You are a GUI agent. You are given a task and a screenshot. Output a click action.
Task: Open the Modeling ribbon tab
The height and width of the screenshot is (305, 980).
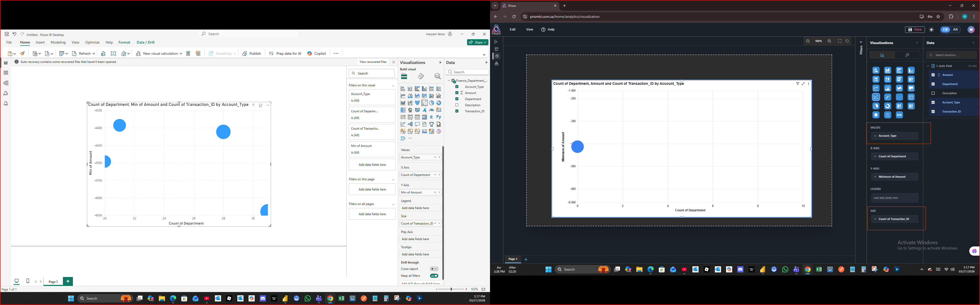(x=58, y=43)
